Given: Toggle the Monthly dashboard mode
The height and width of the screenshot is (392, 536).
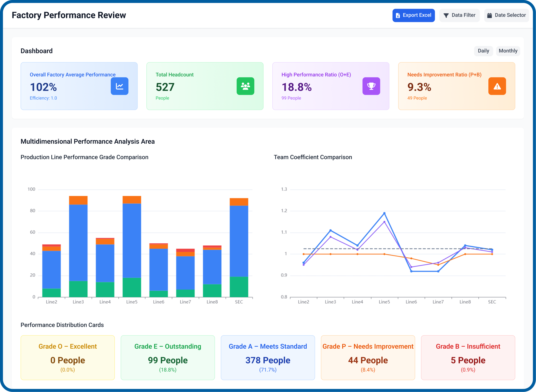Looking at the screenshot, I should click(508, 51).
